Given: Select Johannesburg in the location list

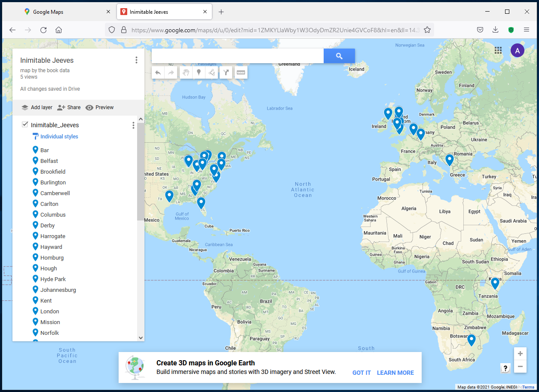Looking at the screenshot, I should pos(58,290).
